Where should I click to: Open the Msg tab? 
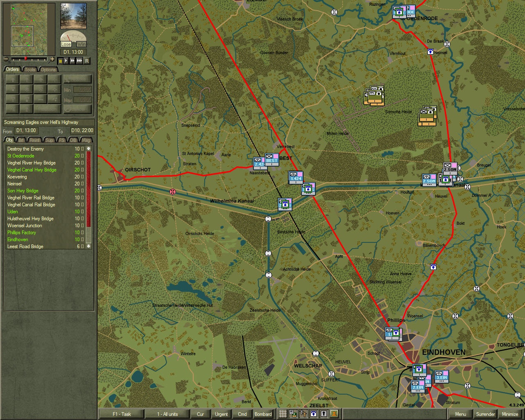(86, 140)
